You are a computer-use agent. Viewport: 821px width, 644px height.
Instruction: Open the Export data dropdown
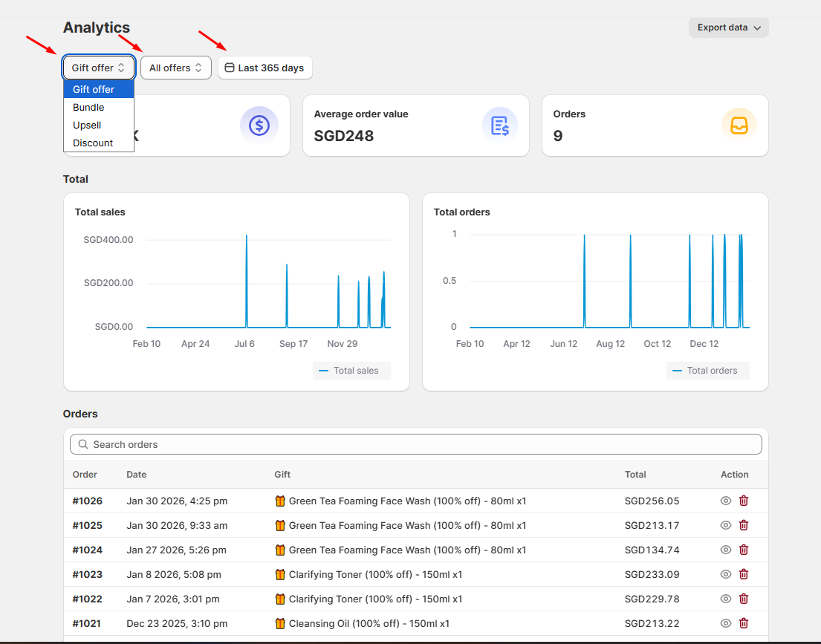tap(728, 27)
